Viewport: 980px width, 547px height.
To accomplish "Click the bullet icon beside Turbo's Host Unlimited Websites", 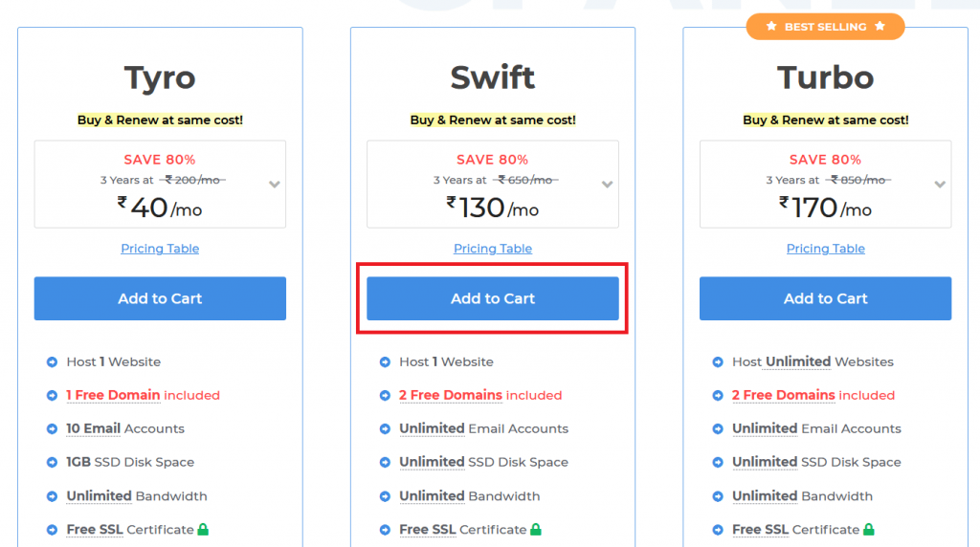I will click(718, 362).
